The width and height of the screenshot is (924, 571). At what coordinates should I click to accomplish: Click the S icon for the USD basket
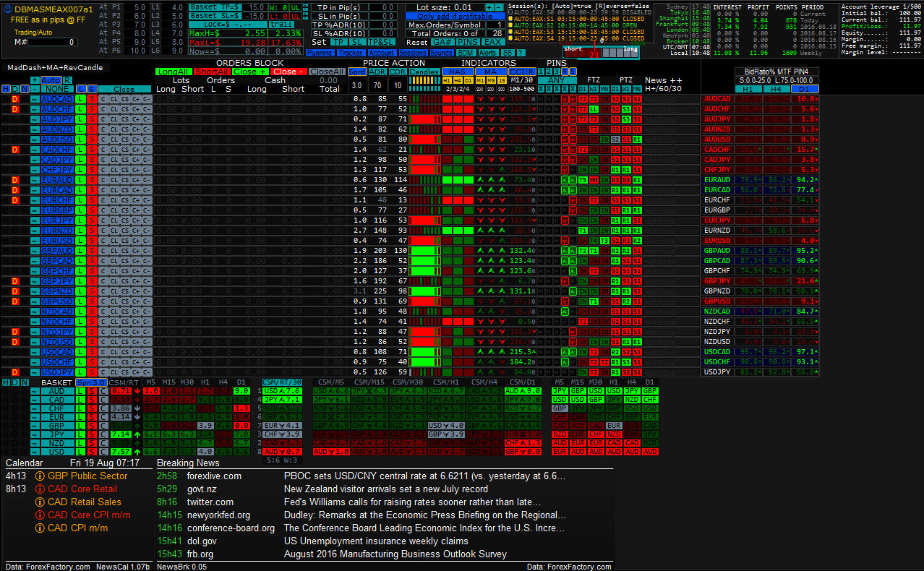click(92, 452)
